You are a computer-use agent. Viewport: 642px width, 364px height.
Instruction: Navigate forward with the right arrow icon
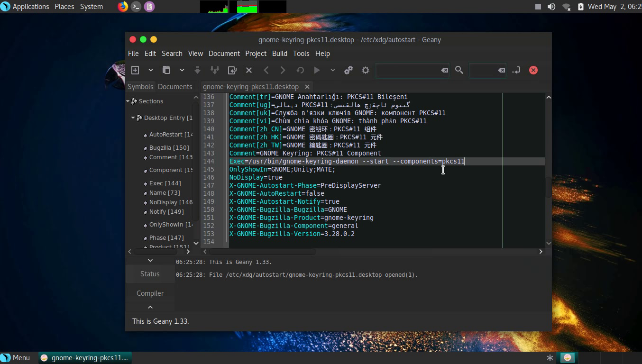(x=283, y=70)
